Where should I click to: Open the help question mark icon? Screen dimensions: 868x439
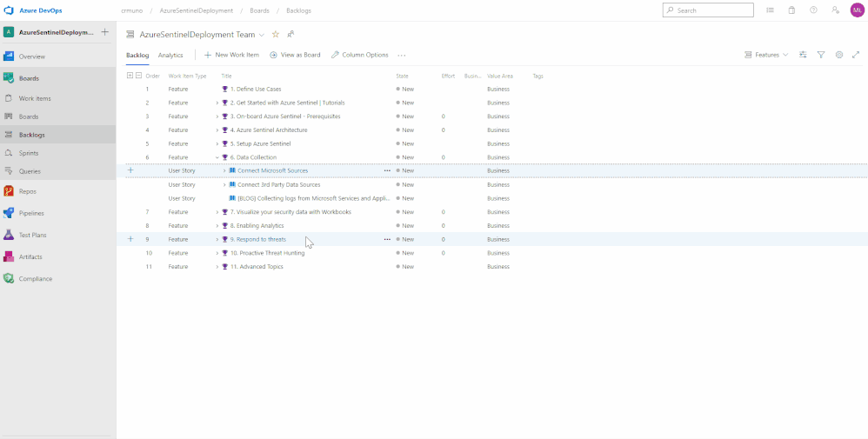click(813, 10)
